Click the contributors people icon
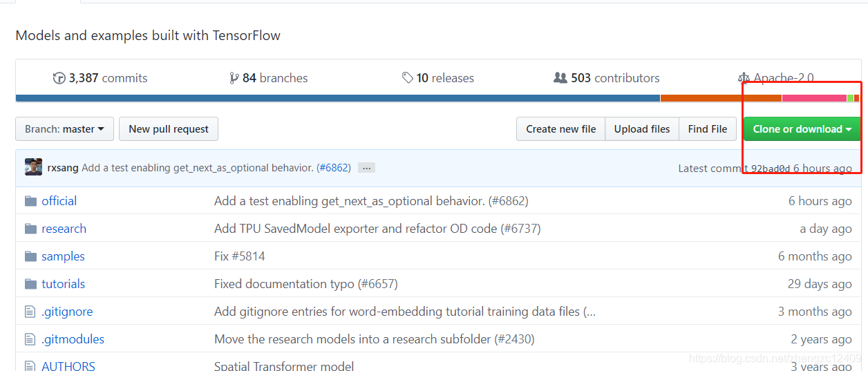Image resolution: width=868 pixels, height=371 pixels. click(560, 78)
